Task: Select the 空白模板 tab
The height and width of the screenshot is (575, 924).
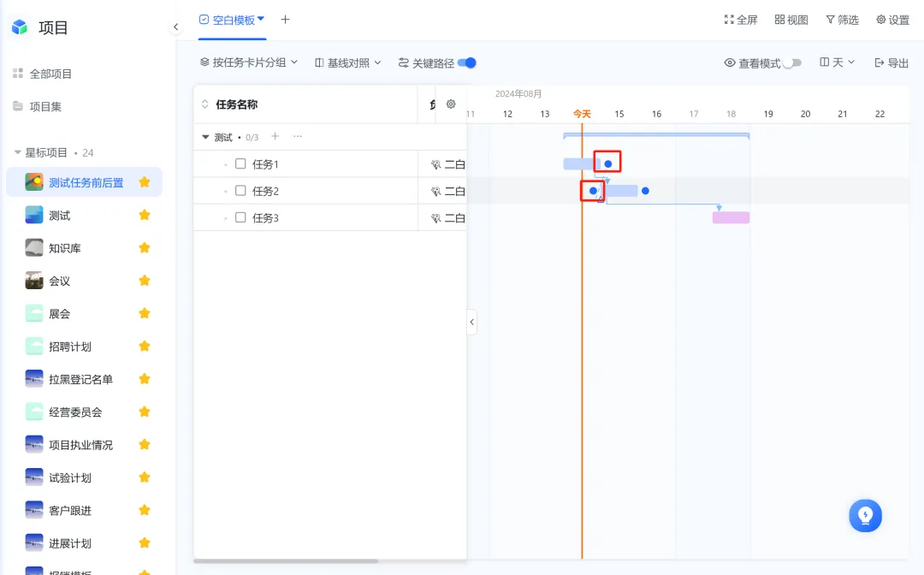Action: point(232,20)
